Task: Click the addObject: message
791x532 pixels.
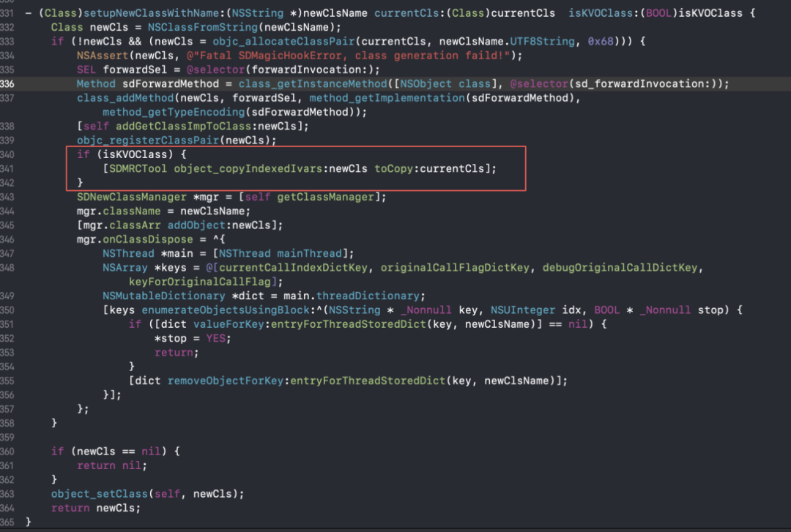Action: click(196, 225)
